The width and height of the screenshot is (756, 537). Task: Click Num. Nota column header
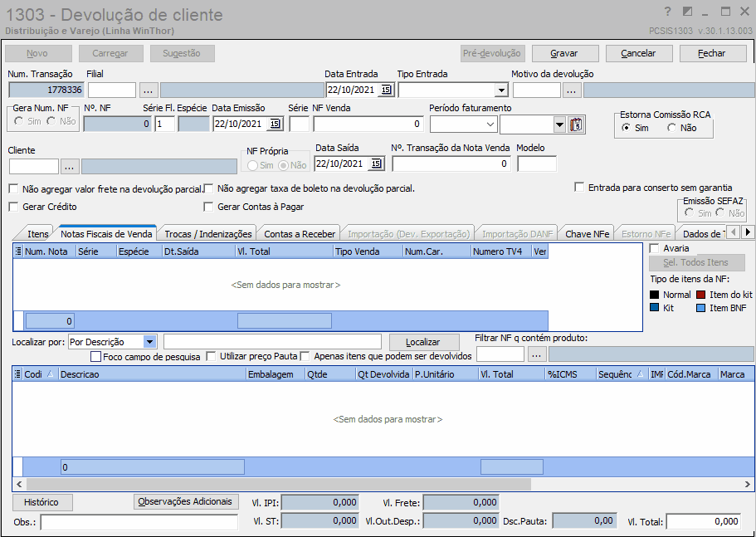click(x=50, y=251)
